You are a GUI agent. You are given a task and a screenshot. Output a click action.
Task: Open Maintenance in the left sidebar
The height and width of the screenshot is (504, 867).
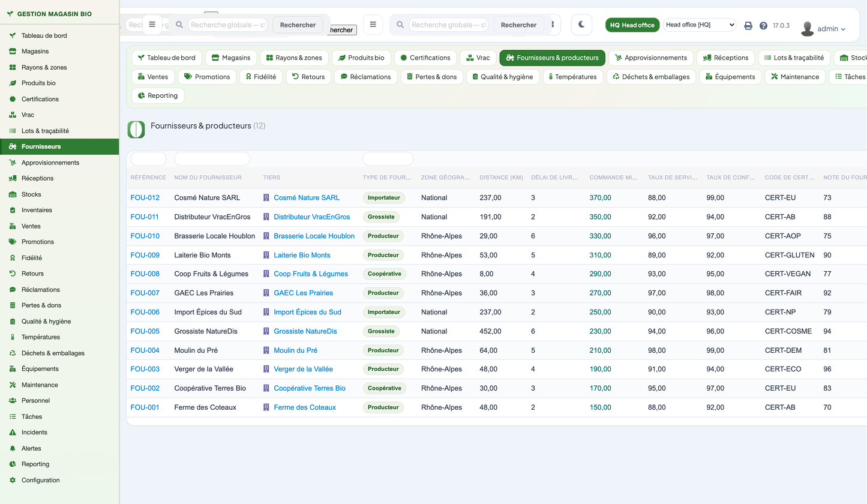click(x=59, y=385)
